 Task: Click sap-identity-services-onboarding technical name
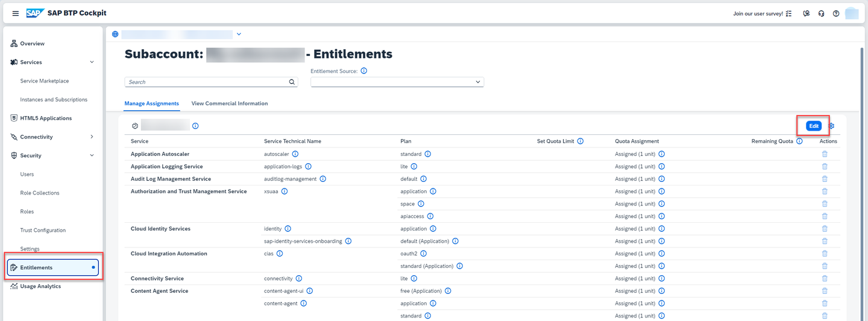303,241
